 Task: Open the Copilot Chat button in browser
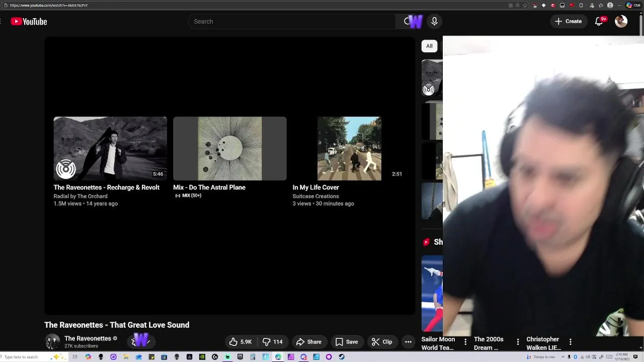click(x=633, y=6)
